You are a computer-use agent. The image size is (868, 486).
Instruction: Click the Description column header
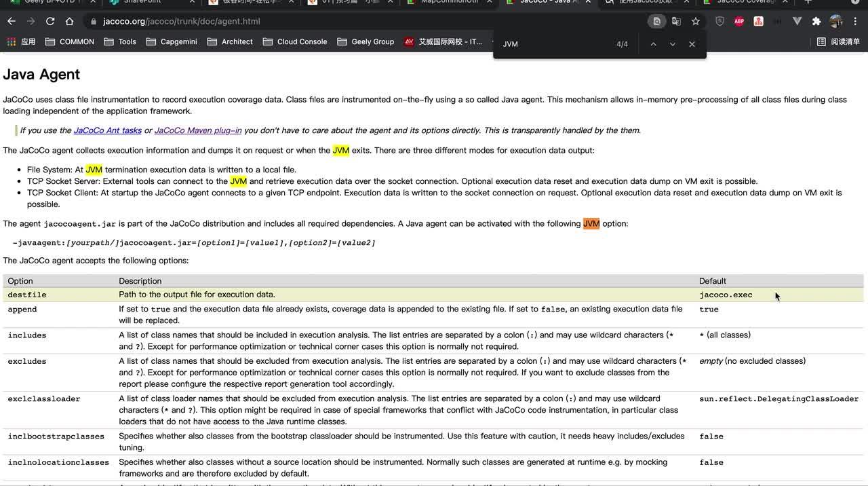140,281
